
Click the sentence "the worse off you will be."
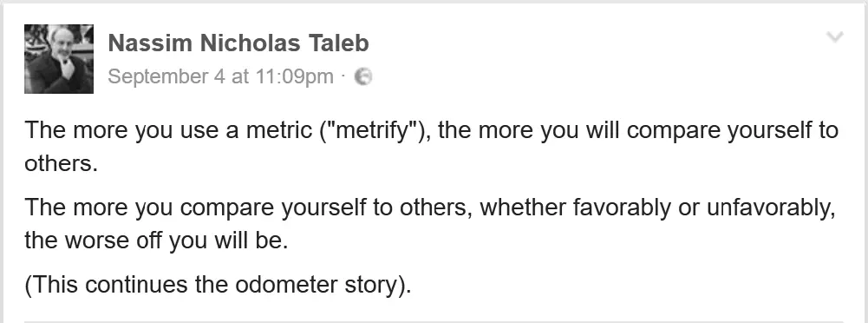pos(156,241)
